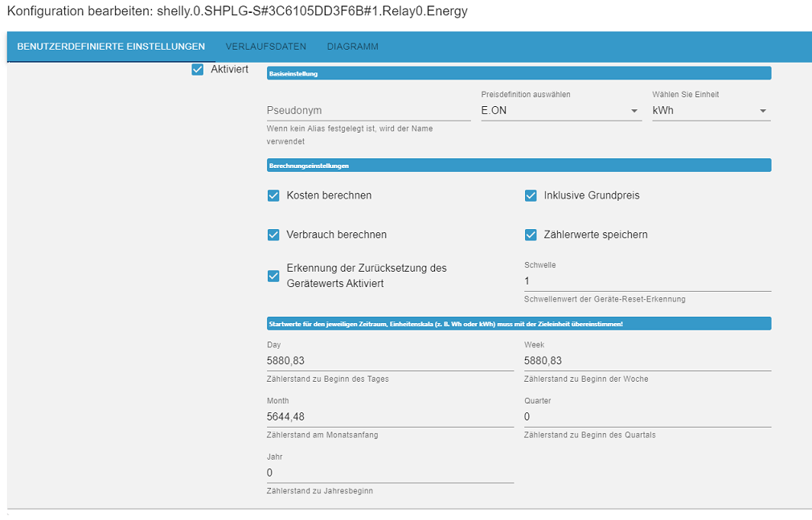Open the Preisdefinition dropdown showing E.ON

coord(560,111)
